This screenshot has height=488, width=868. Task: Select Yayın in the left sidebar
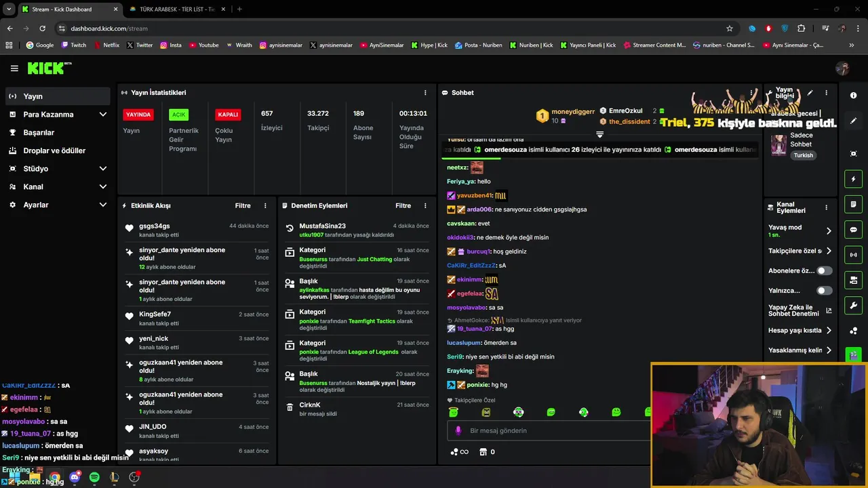tap(58, 96)
